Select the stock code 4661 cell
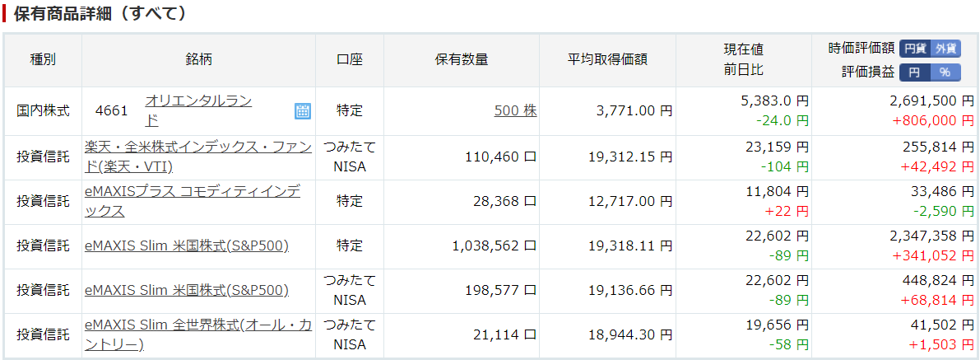 (x=112, y=111)
